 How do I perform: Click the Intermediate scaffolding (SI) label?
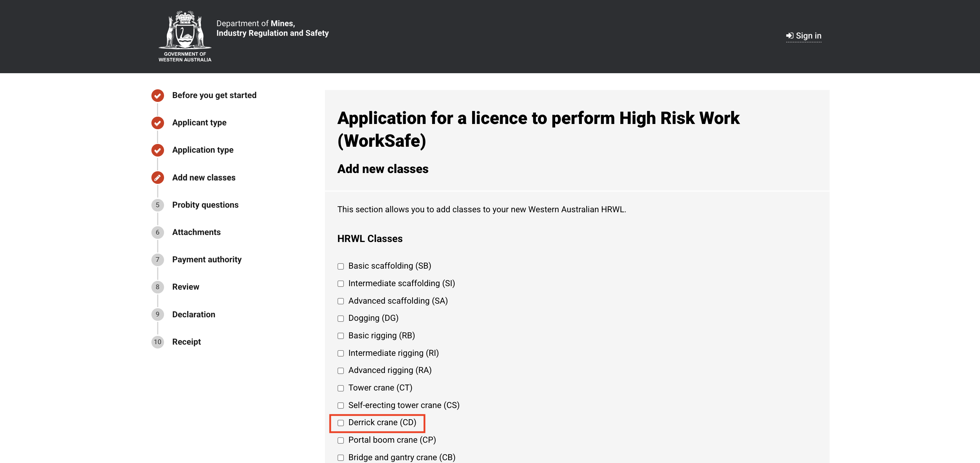tap(401, 283)
